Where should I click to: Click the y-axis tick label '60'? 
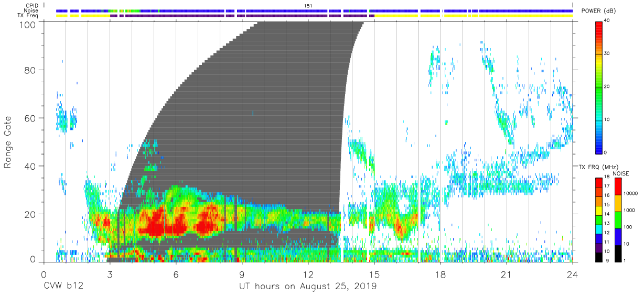point(30,118)
